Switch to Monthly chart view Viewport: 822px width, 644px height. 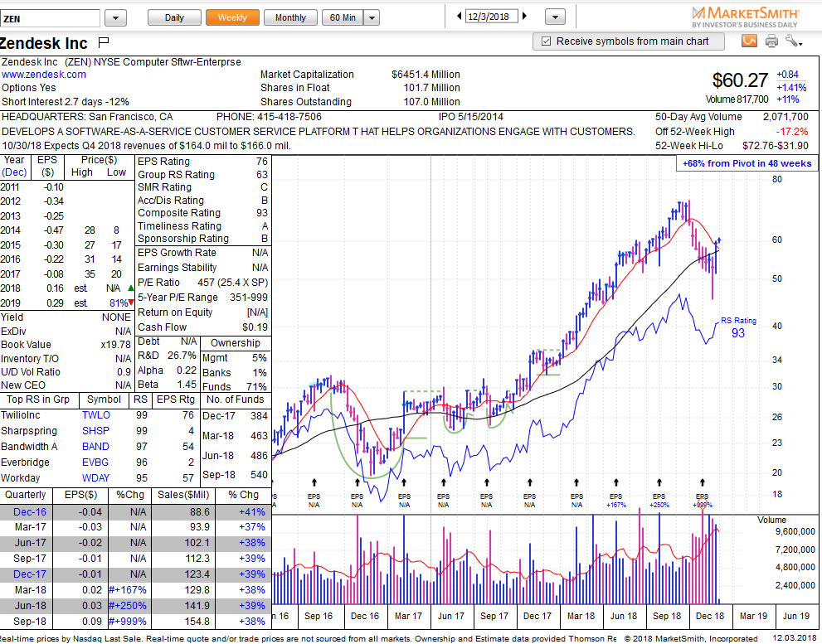point(290,17)
